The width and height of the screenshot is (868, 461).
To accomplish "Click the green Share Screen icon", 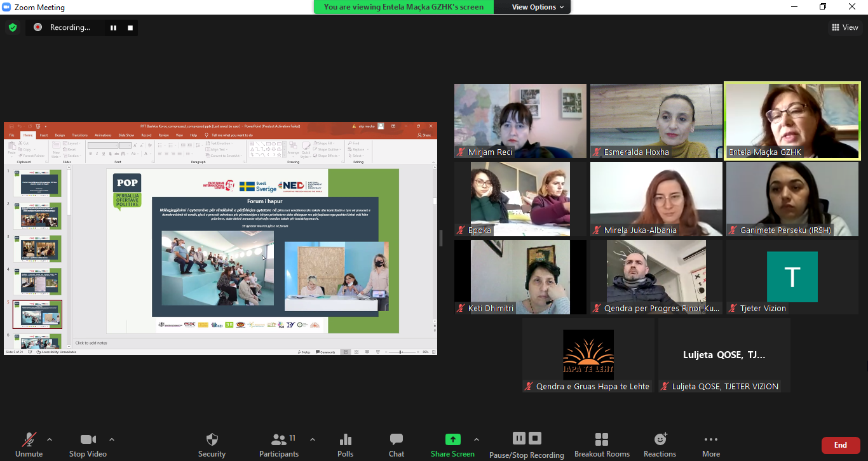I will (452, 439).
